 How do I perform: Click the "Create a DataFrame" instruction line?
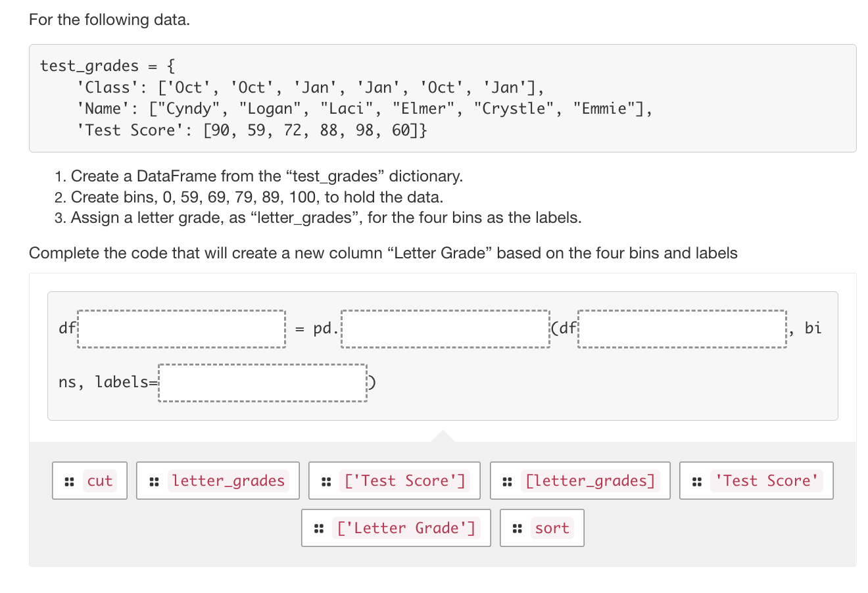pos(267,176)
